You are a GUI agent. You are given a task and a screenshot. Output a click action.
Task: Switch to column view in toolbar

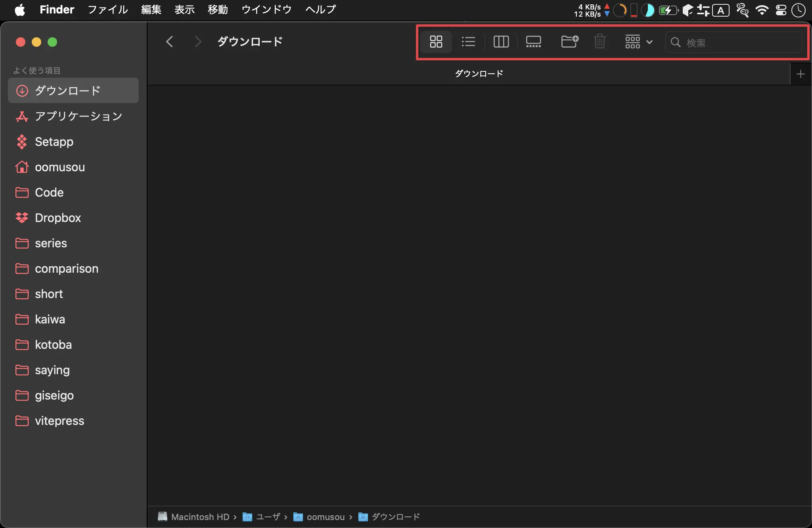pyautogui.click(x=501, y=42)
